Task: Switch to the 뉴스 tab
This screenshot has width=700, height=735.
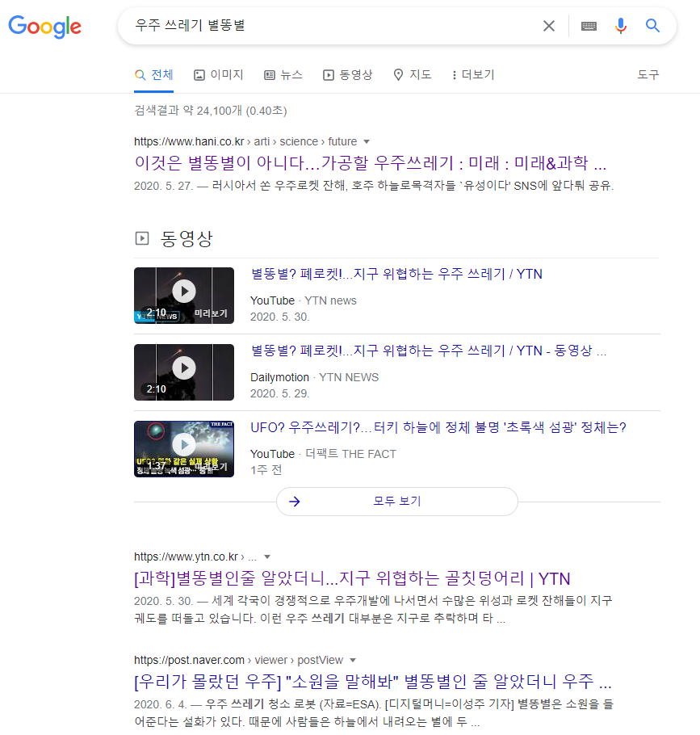Action: click(x=283, y=74)
